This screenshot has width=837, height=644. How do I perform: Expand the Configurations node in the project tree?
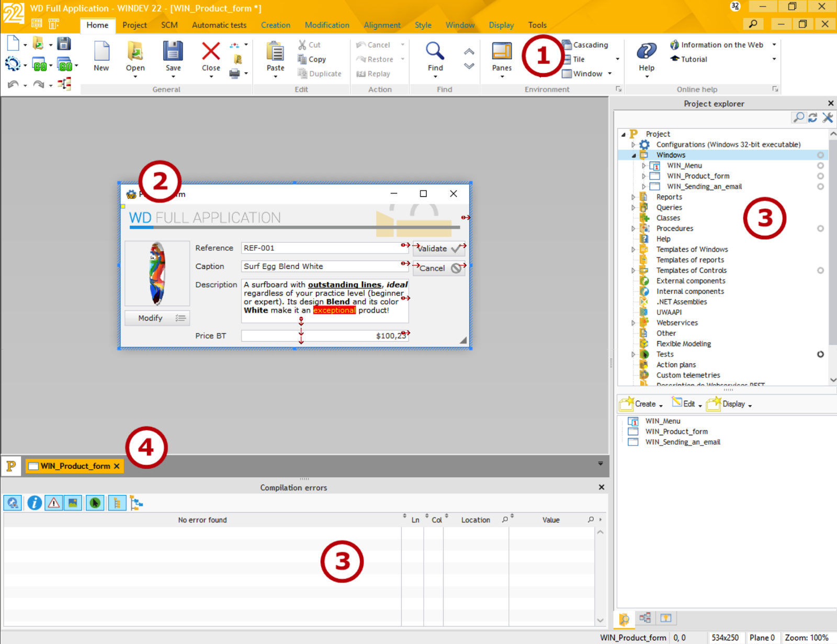pos(634,144)
